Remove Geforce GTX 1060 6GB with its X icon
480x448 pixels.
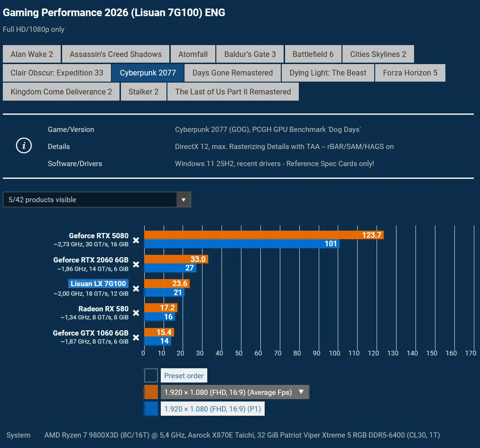click(x=136, y=337)
